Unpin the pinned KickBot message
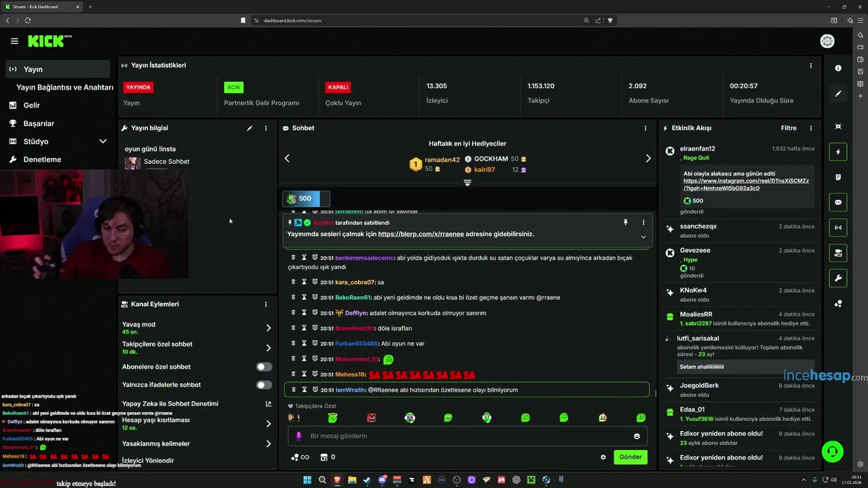Screen dimensions: 868x488 [625, 222]
